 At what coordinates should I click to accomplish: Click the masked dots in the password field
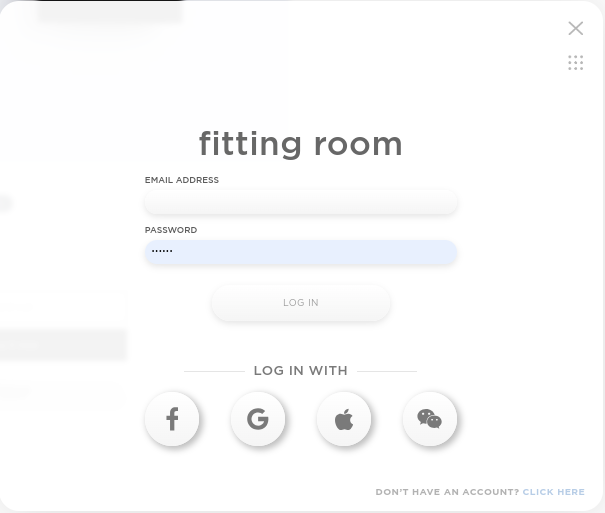[162, 252]
